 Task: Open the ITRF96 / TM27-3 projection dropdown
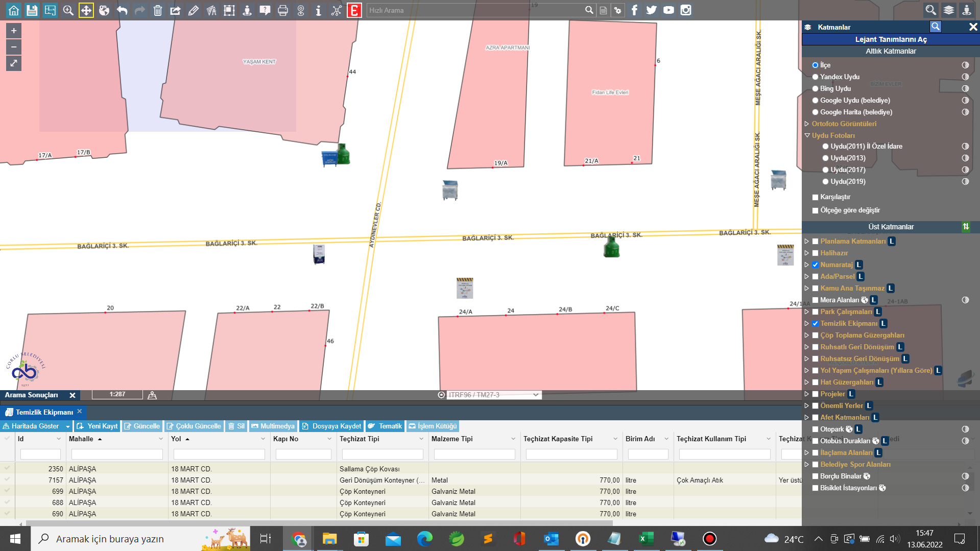[x=493, y=395]
